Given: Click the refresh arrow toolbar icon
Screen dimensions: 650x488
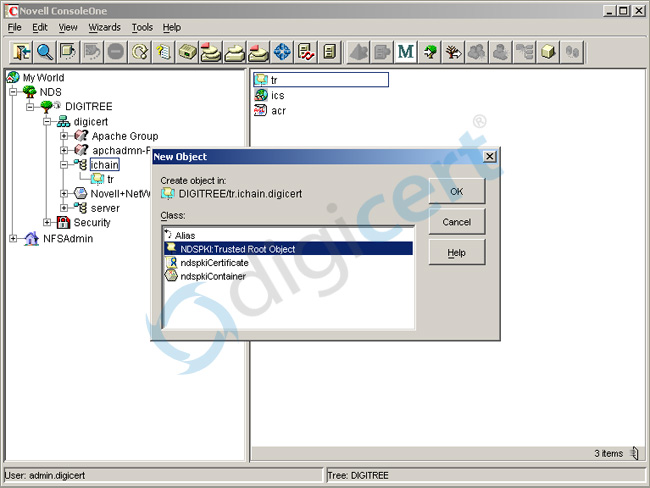Looking at the screenshot, I should pos(140,51).
